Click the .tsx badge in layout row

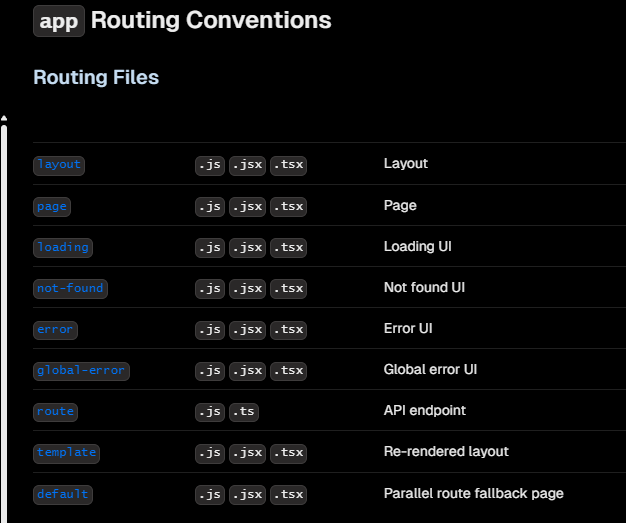[288, 165]
